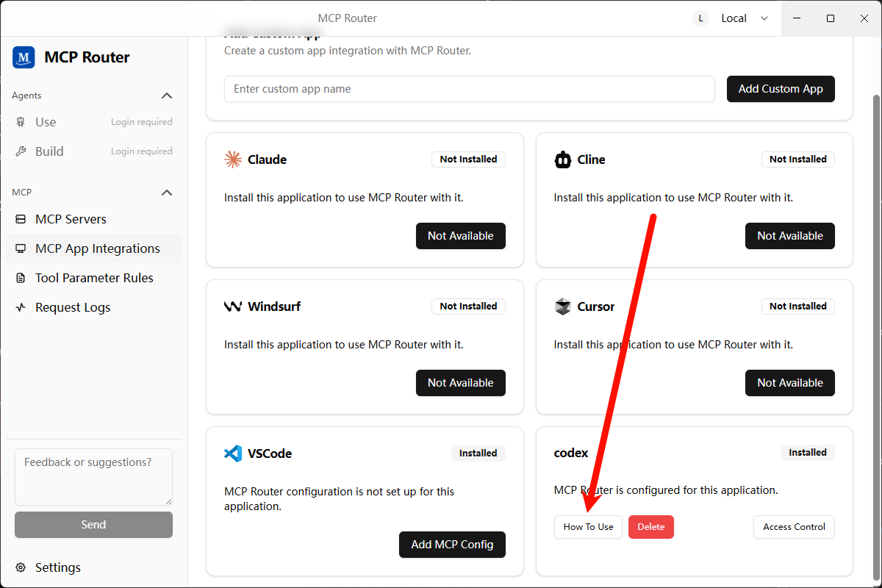
Task: Click Add Custom App button
Action: pos(781,89)
